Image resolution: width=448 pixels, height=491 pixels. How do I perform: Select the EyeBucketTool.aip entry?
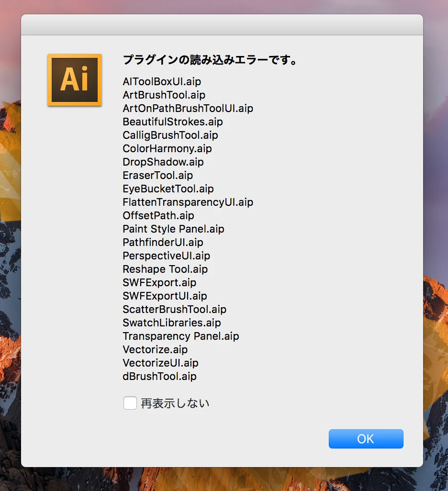[x=168, y=189]
